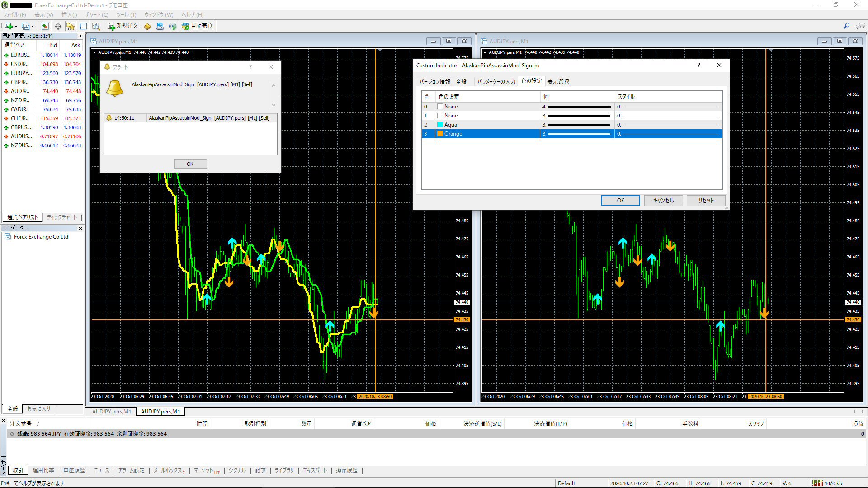The height and width of the screenshot is (488, 868).
Task: Switch to the 全般 tab in the indicator dialog
Action: click(461, 82)
